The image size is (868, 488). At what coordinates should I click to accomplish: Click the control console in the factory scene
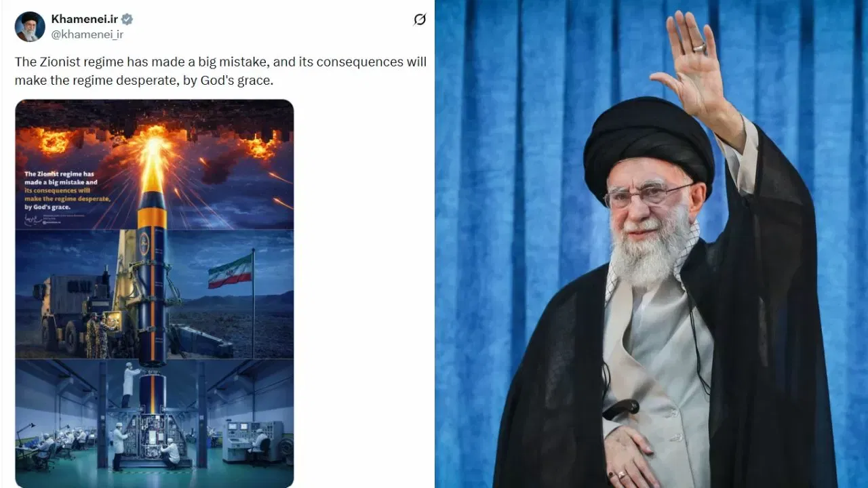245,441
